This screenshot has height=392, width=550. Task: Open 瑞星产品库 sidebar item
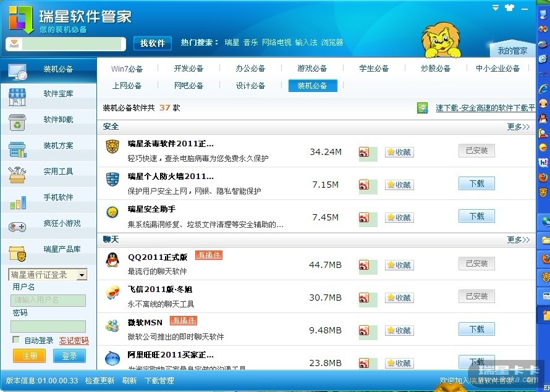[x=48, y=251]
